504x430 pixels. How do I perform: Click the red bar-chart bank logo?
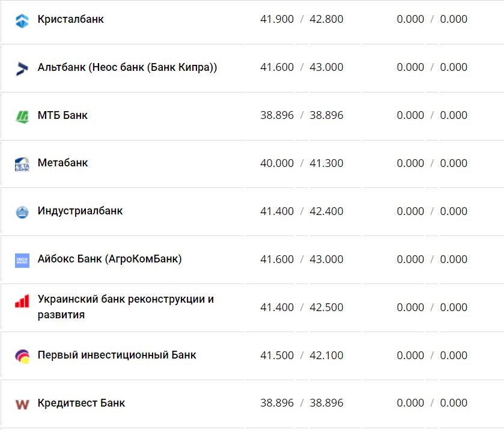(22, 301)
